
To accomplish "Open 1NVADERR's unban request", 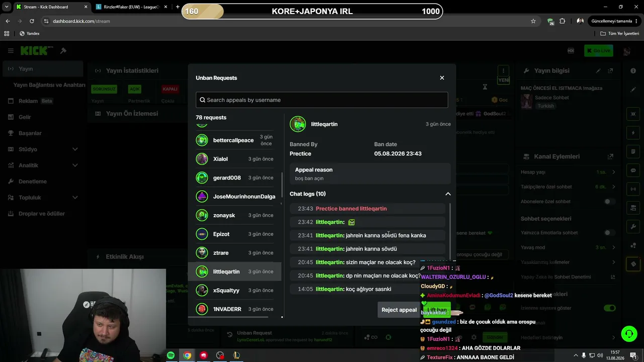I will [234, 309].
